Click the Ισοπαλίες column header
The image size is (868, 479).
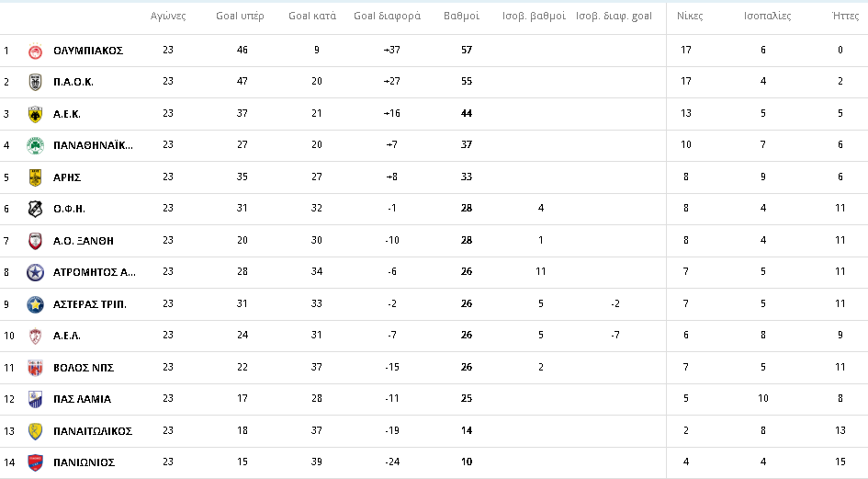coord(767,16)
